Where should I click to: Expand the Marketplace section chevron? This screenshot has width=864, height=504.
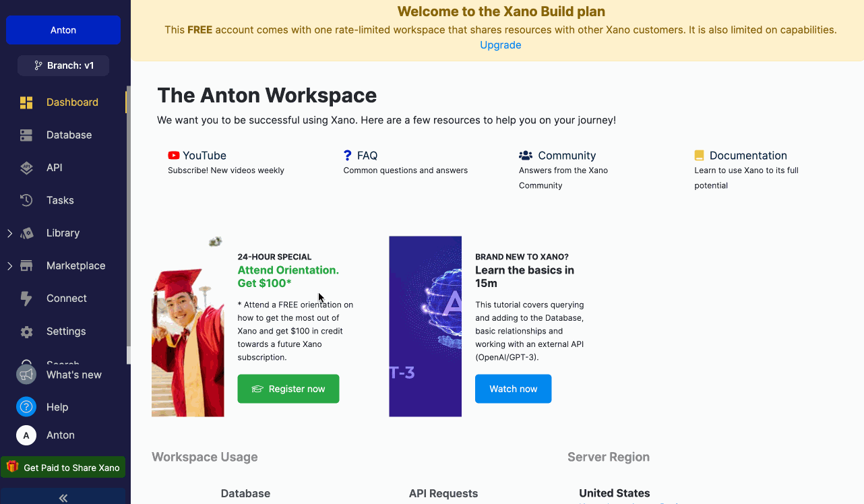coord(9,266)
